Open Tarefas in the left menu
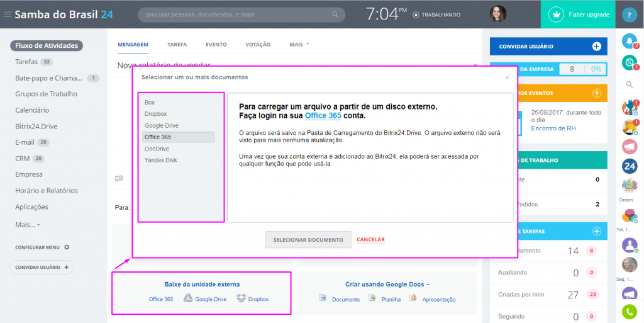The height and width of the screenshot is (323, 644). coord(26,62)
